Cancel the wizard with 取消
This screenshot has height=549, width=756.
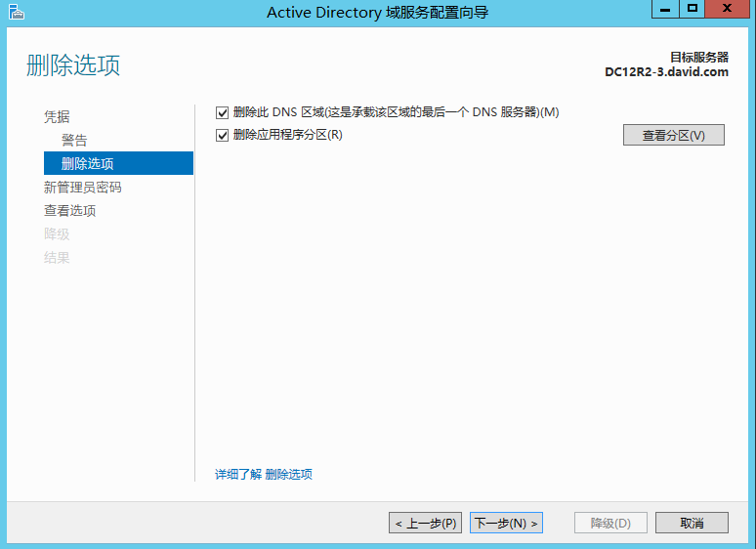[x=692, y=523]
